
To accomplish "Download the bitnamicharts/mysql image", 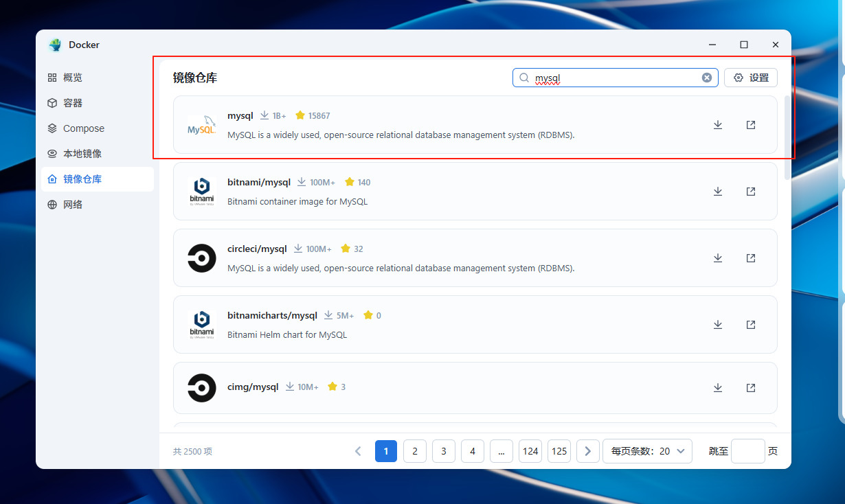I will [x=718, y=325].
